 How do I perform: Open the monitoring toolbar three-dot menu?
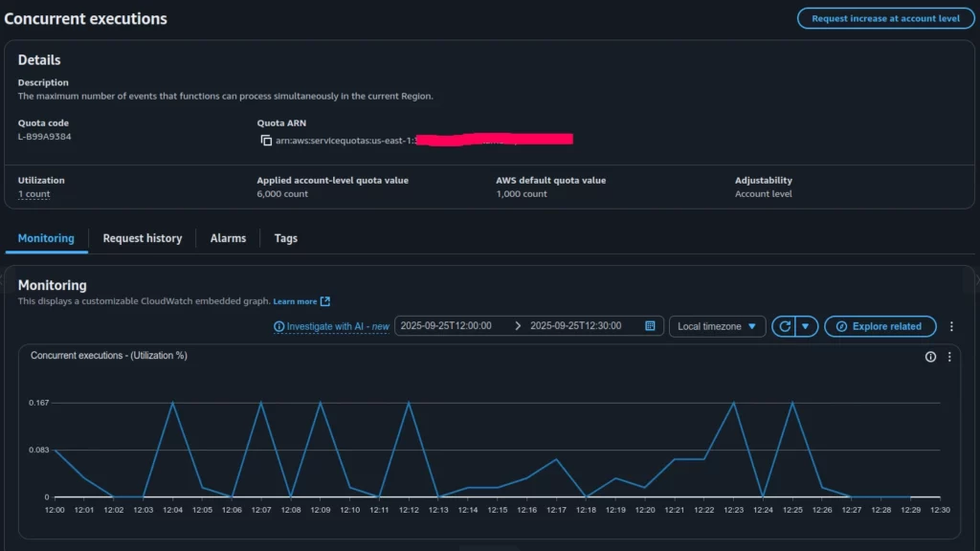coord(951,326)
